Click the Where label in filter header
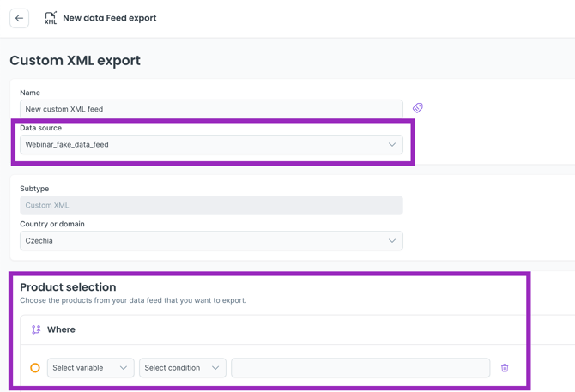This screenshot has width=575, height=392. pos(61,329)
